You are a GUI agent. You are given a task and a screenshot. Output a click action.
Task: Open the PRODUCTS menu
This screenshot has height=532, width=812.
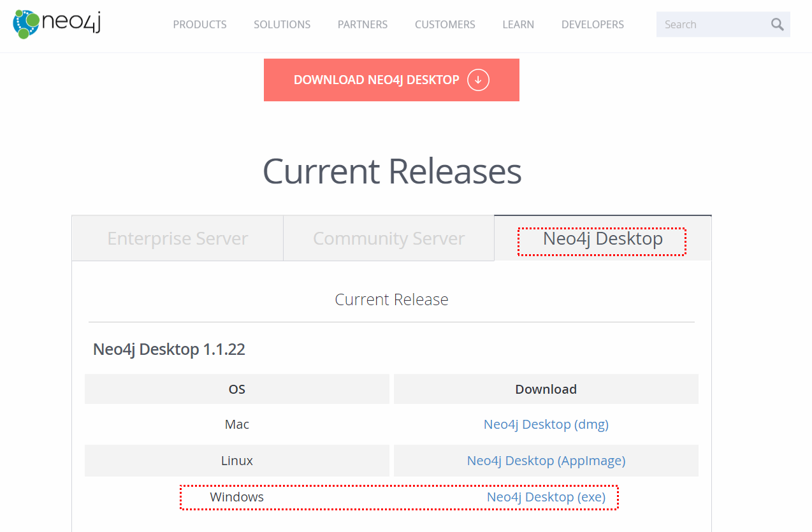point(199,24)
